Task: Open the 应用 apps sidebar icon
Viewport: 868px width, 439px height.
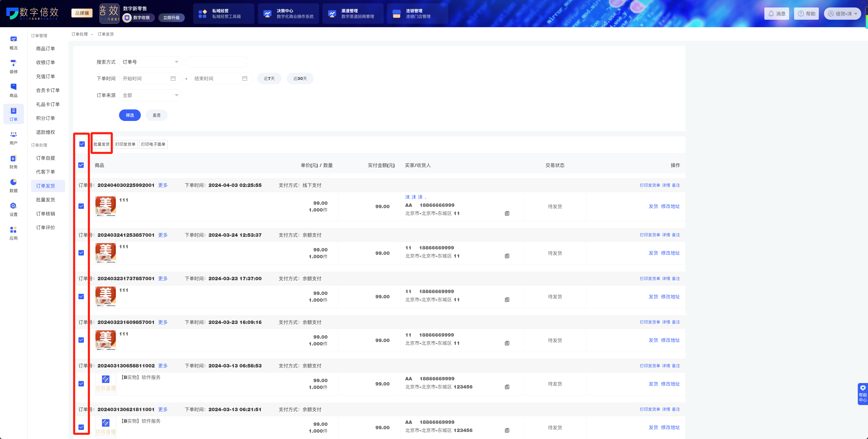Action: point(13,233)
